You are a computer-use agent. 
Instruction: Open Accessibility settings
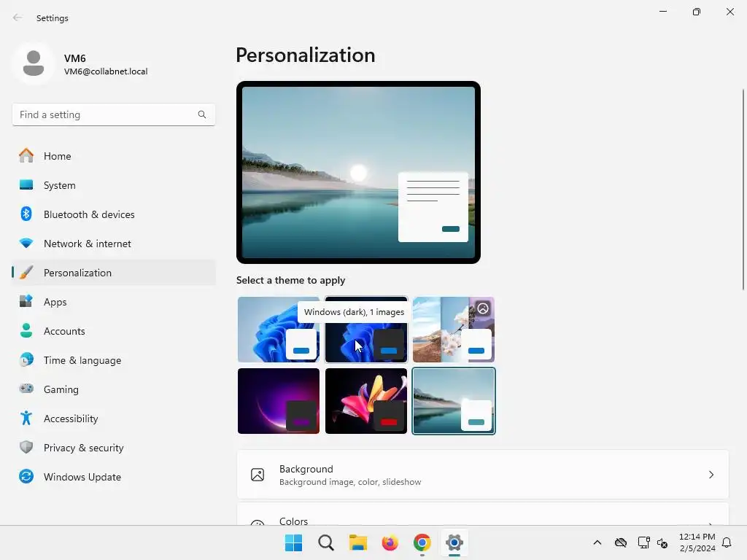pyautogui.click(x=114, y=419)
